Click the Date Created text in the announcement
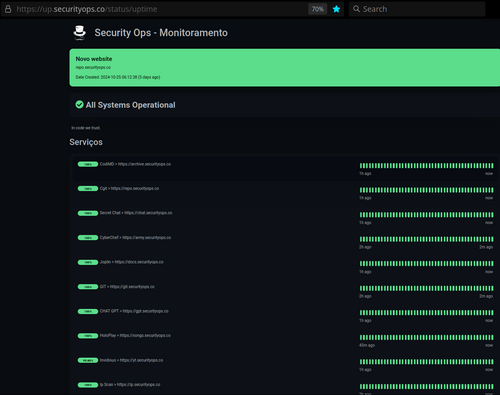The image size is (500, 395). click(118, 77)
